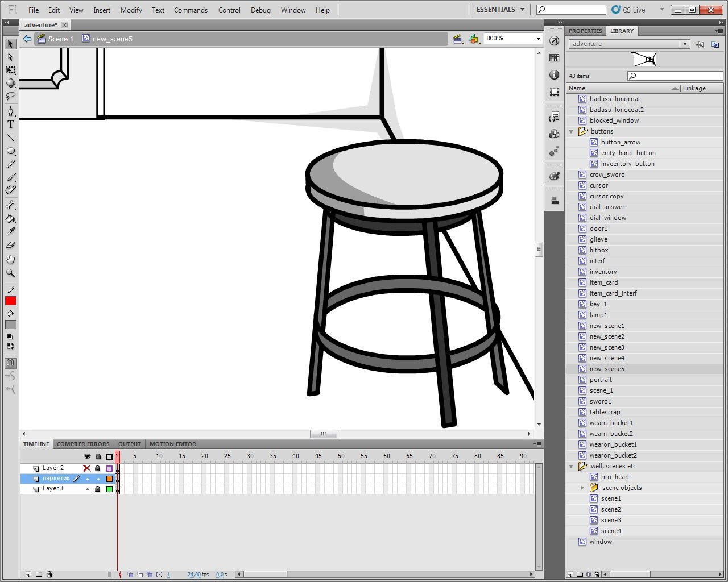The image size is (728, 582).
Task: Unlock Layer 2 padlock
Action: coord(98,468)
